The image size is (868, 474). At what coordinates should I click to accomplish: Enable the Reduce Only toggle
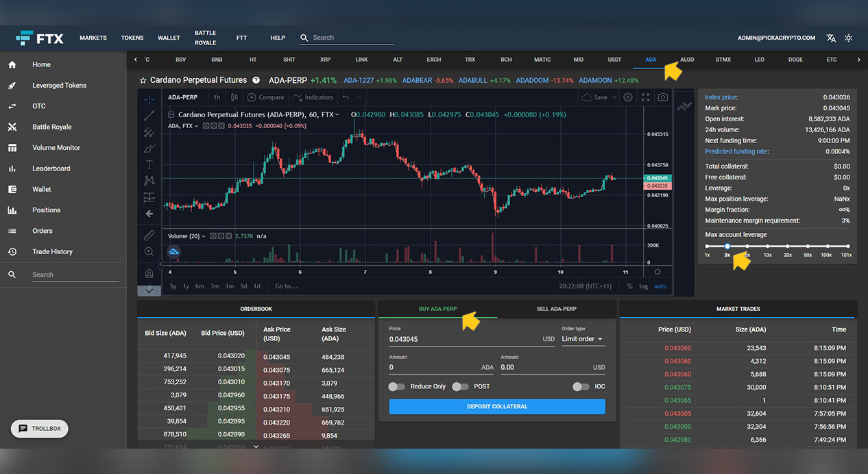point(396,386)
